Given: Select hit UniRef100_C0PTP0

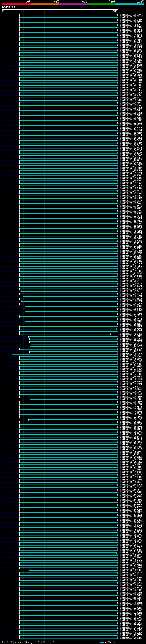Looking at the screenshot, I should pos(131,40).
